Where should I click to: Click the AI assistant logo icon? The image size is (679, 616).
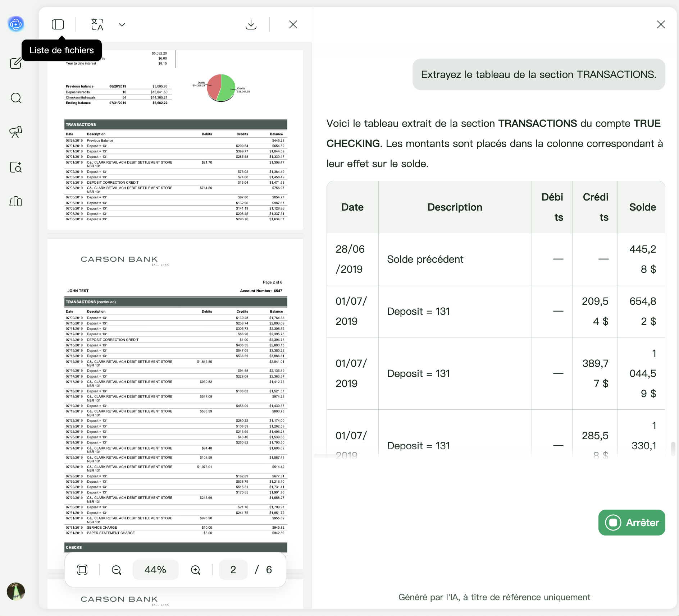pos(16,24)
